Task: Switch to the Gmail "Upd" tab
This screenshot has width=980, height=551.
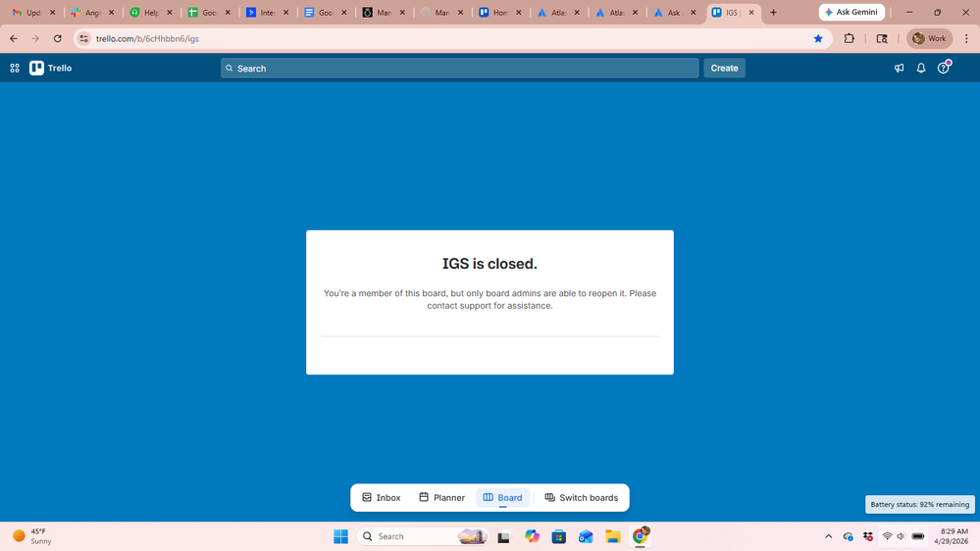Action: coord(26,12)
